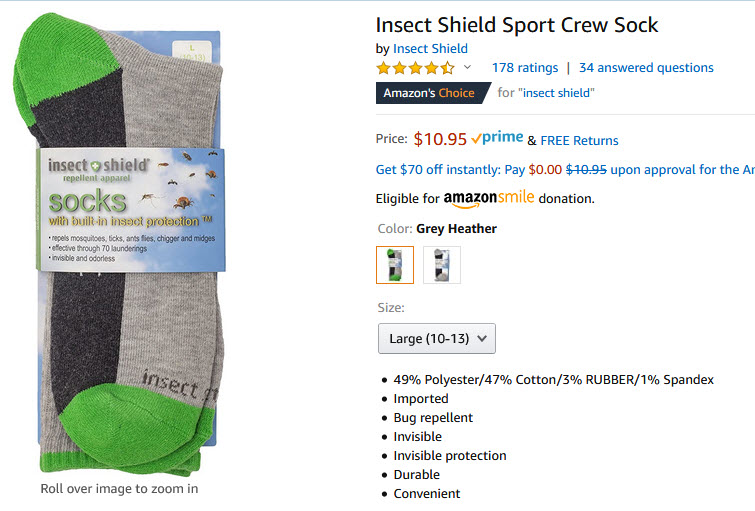Click the Bug repellent bullet point
This screenshot has height=511, width=755.
tap(433, 417)
